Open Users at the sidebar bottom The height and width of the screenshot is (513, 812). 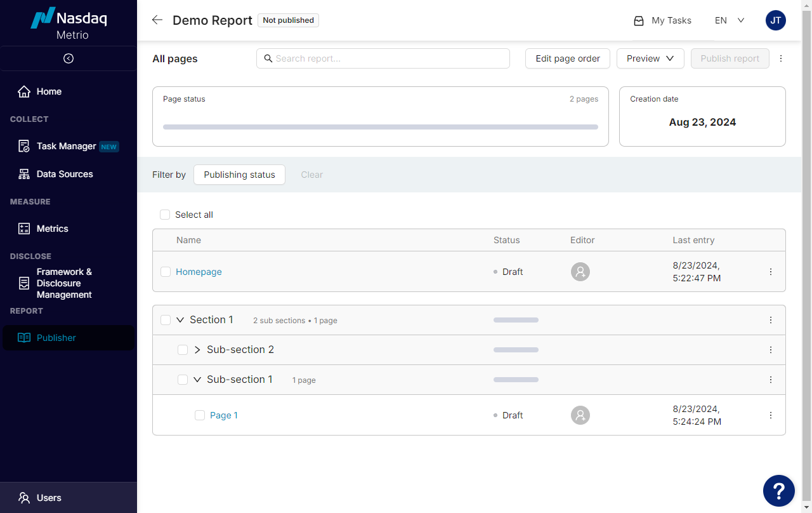(x=69, y=498)
